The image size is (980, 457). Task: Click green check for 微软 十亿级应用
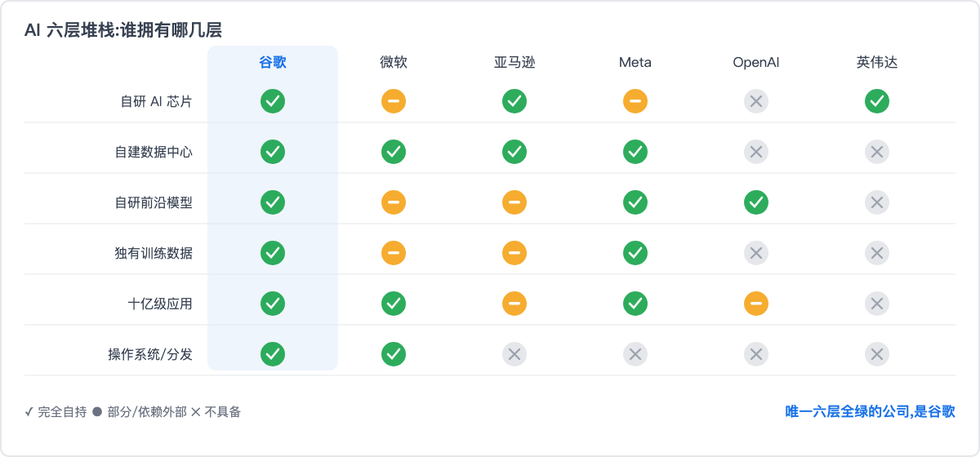pyautogui.click(x=394, y=304)
